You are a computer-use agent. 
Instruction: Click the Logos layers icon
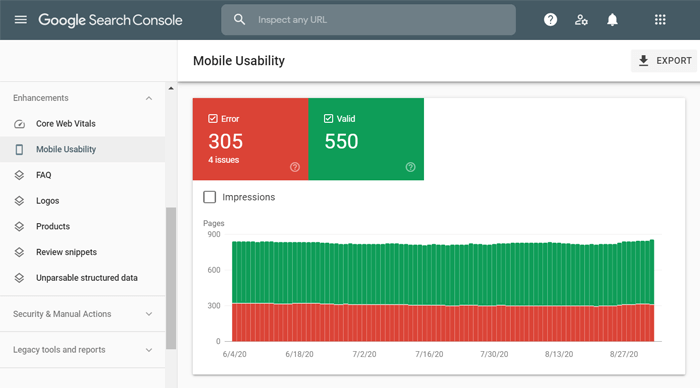pos(19,201)
